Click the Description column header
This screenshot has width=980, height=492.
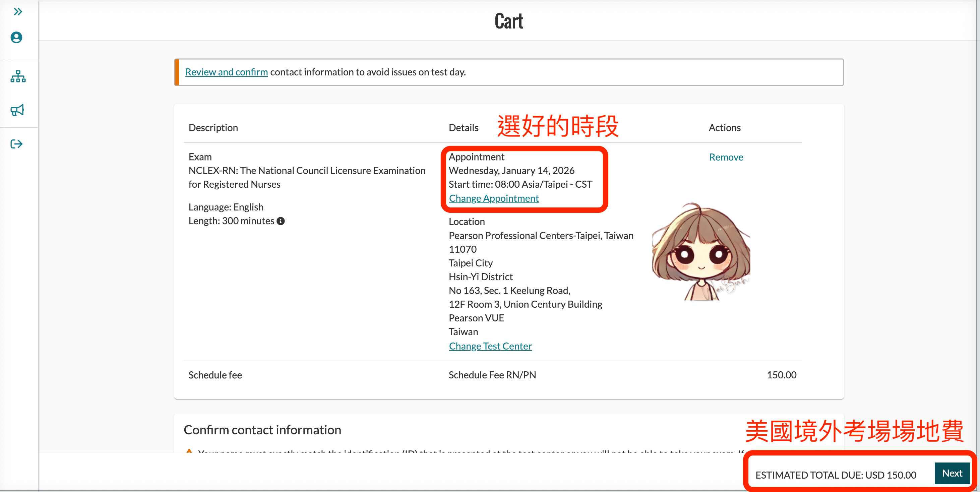pos(213,128)
